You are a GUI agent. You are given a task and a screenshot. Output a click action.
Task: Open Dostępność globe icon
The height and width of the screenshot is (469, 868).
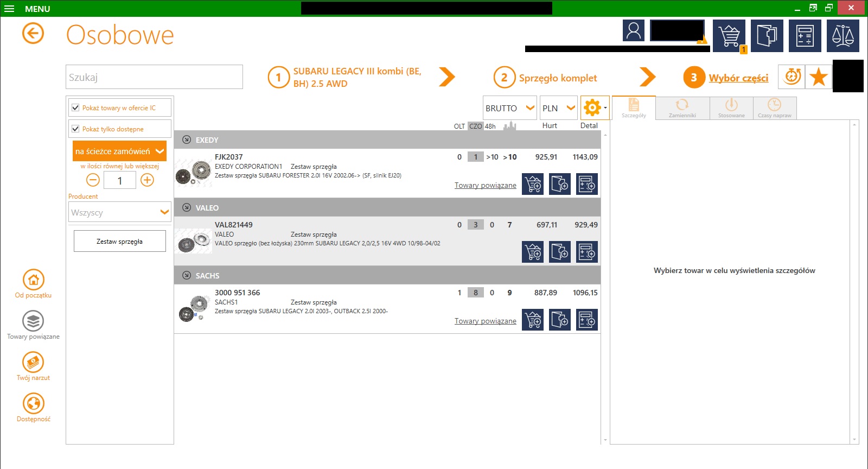(34, 404)
